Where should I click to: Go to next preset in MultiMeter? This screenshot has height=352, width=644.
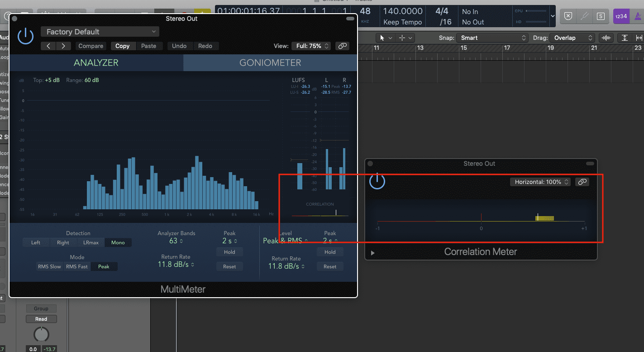(x=63, y=46)
